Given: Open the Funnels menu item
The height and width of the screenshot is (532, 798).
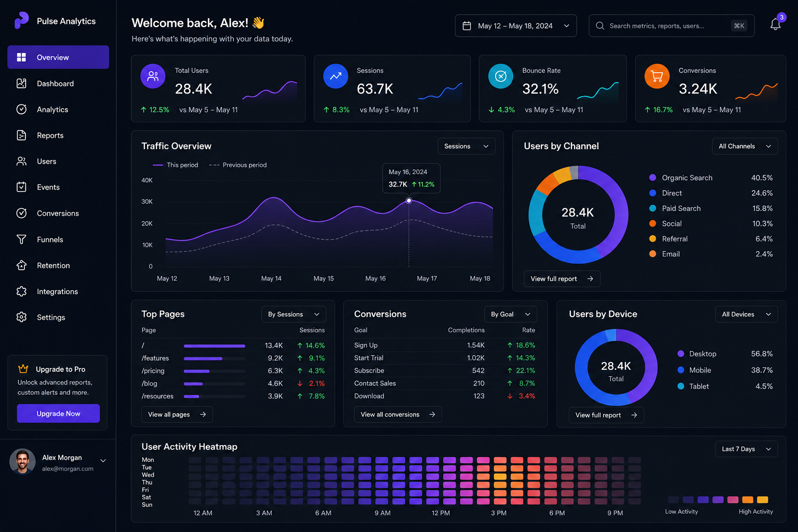Looking at the screenshot, I should (58, 239).
